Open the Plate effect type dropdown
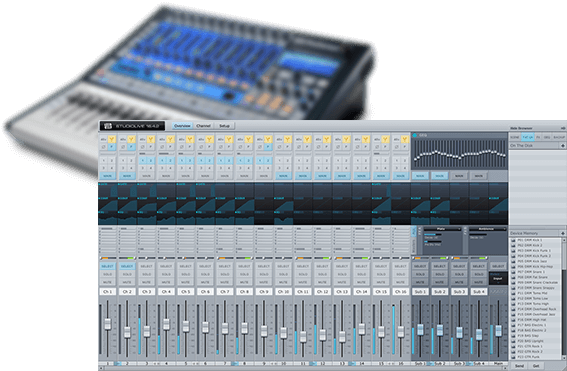 pyautogui.click(x=443, y=229)
